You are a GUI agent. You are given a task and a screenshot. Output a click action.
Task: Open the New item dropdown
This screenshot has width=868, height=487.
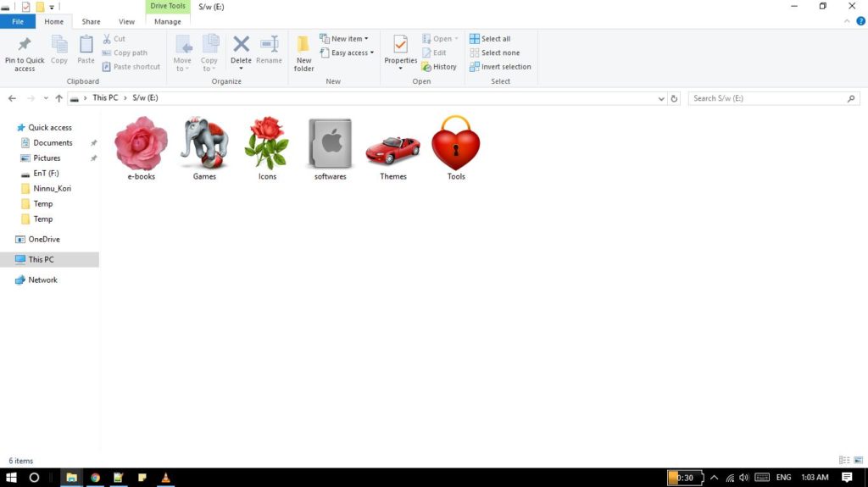point(344,39)
